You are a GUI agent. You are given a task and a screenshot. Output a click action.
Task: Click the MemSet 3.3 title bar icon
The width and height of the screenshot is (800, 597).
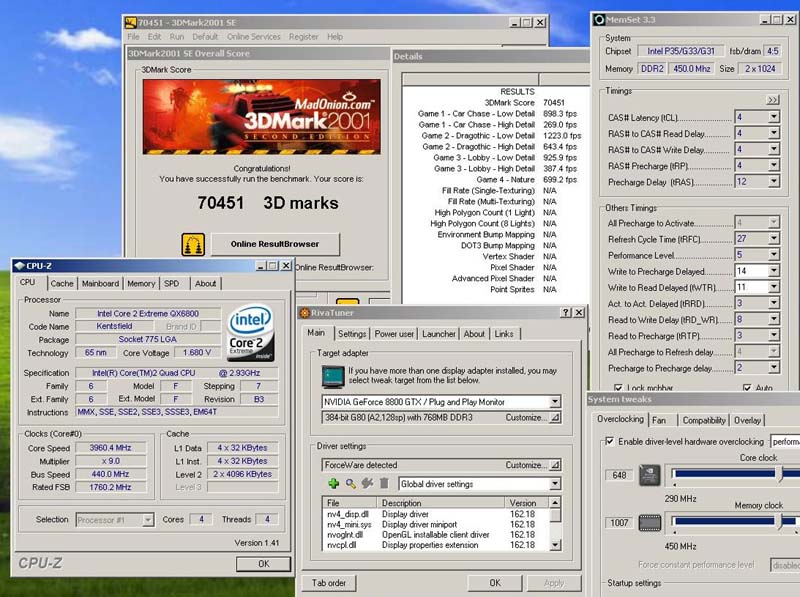598,19
